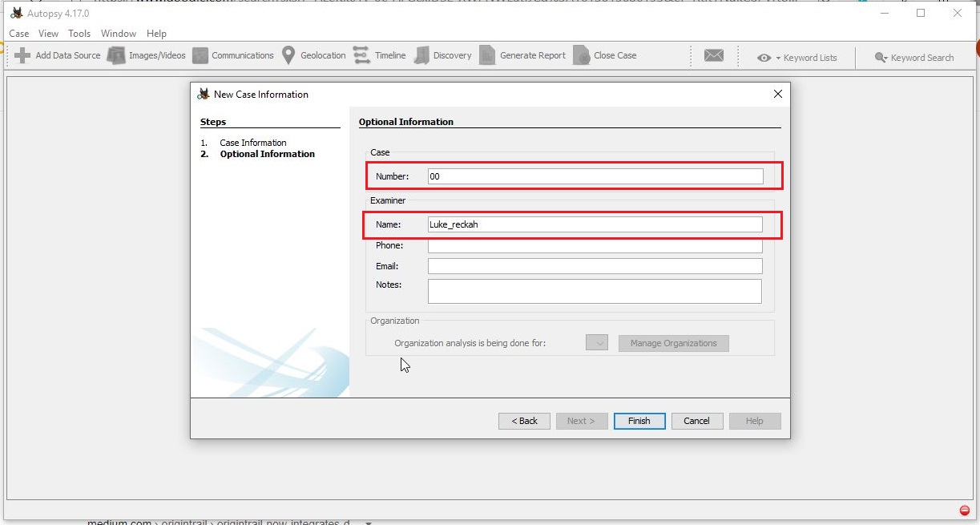Click the Keyword Search magnifier icon
Viewport: 980px width, 525px height.
pos(881,58)
